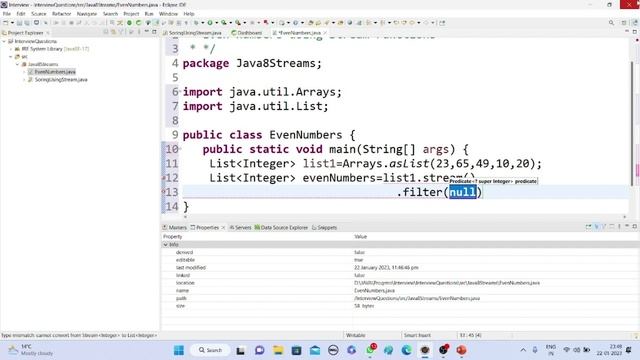640x360 pixels.
Task: Click 'Writable' in the status bar
Action: tap(356, 336)
